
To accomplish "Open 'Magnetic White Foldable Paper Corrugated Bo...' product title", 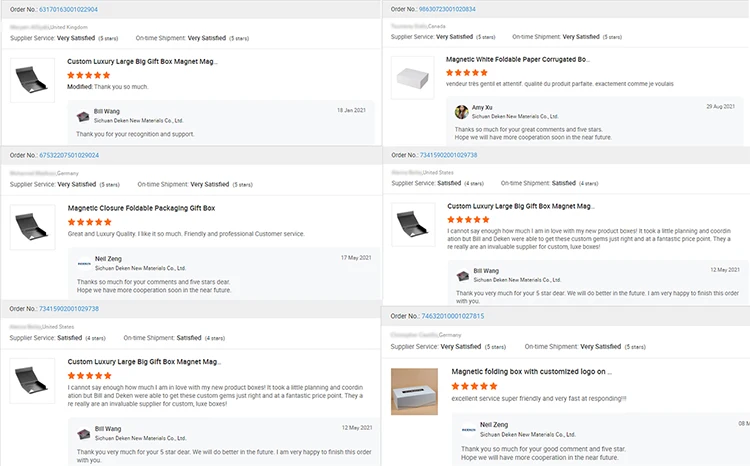I will 518,59.
